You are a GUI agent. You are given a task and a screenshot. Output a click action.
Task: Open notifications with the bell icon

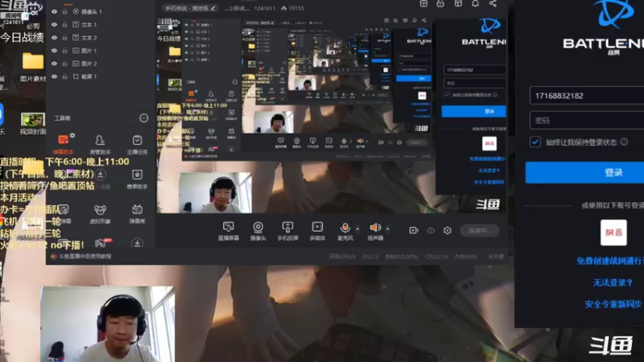click(475, 4)
